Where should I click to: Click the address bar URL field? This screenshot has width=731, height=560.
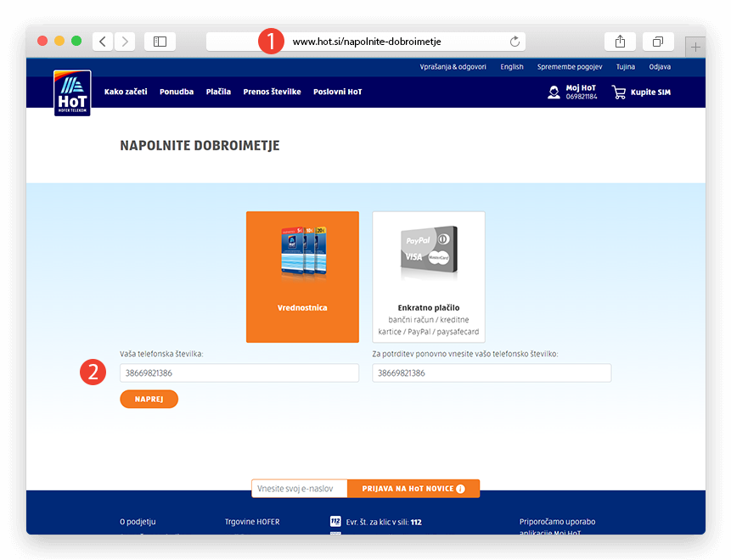(x=366, y=42)
